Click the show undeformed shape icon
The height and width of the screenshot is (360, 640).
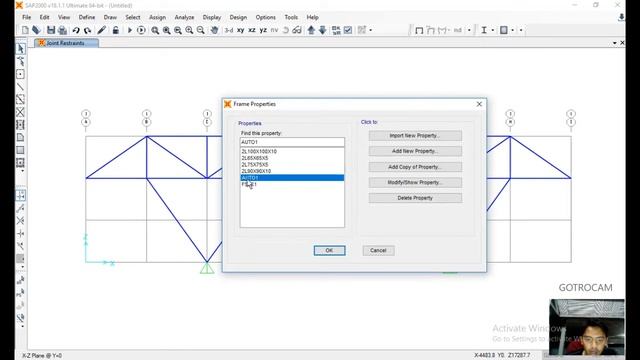[419, 30]
